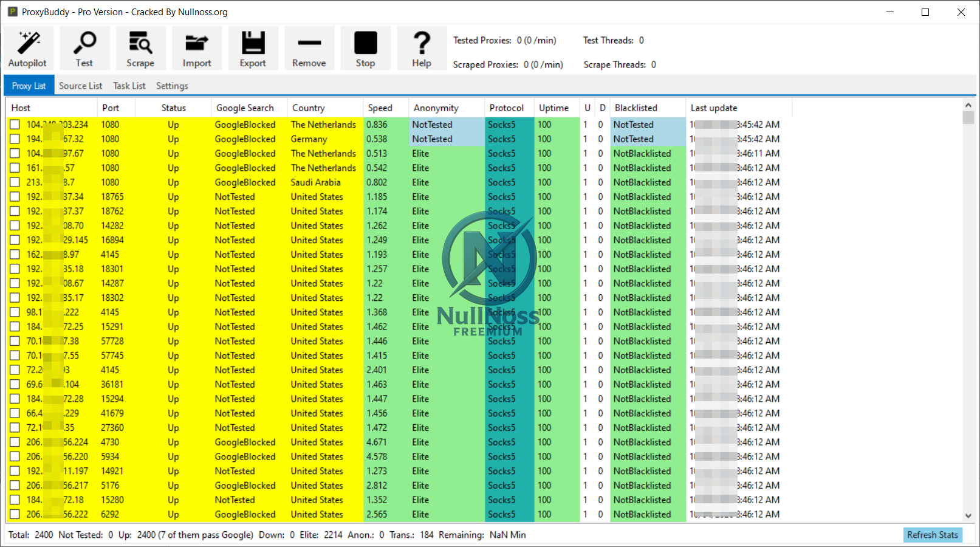Screen dimensions: 980x547
Task: Open the Settings tab
Action: 172,86
